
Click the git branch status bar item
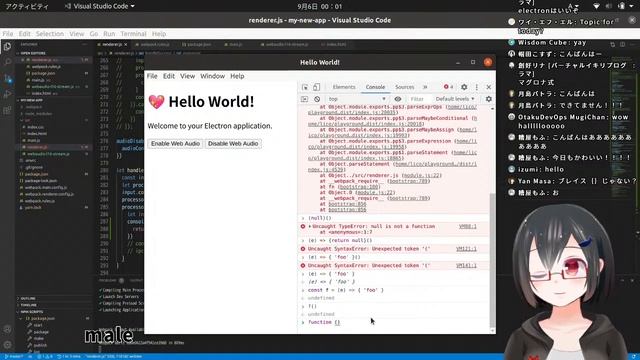point(13,356)
